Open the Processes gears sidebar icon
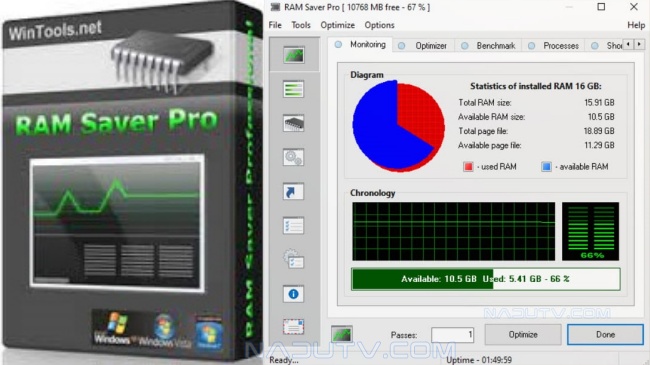Viewport: 650px width, 365px height. tap(293, 158)
